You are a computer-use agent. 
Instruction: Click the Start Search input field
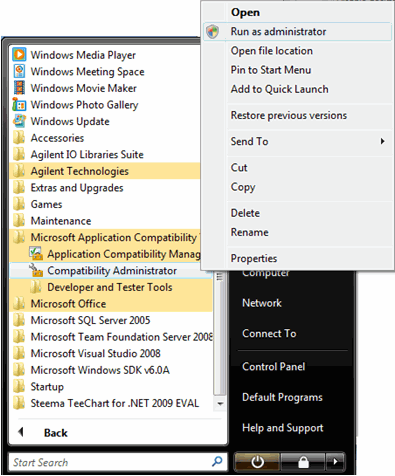(x=118, y=462)
